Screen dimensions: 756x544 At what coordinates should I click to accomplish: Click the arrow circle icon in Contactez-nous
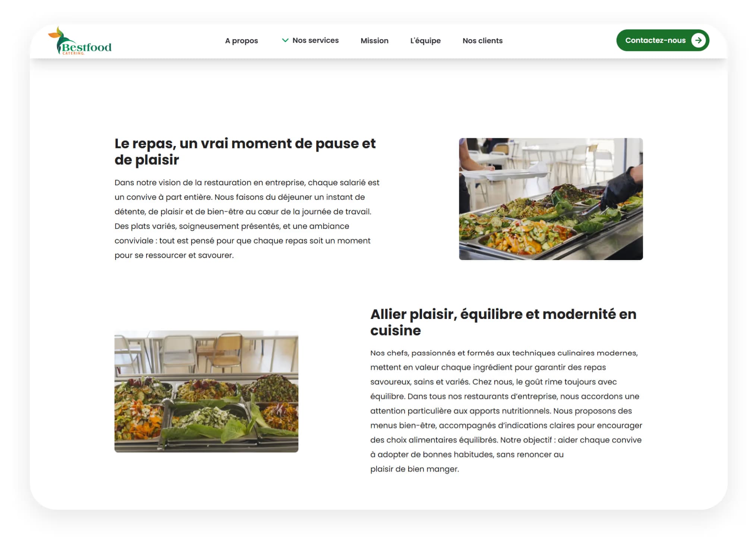click(x=698, y=40)
